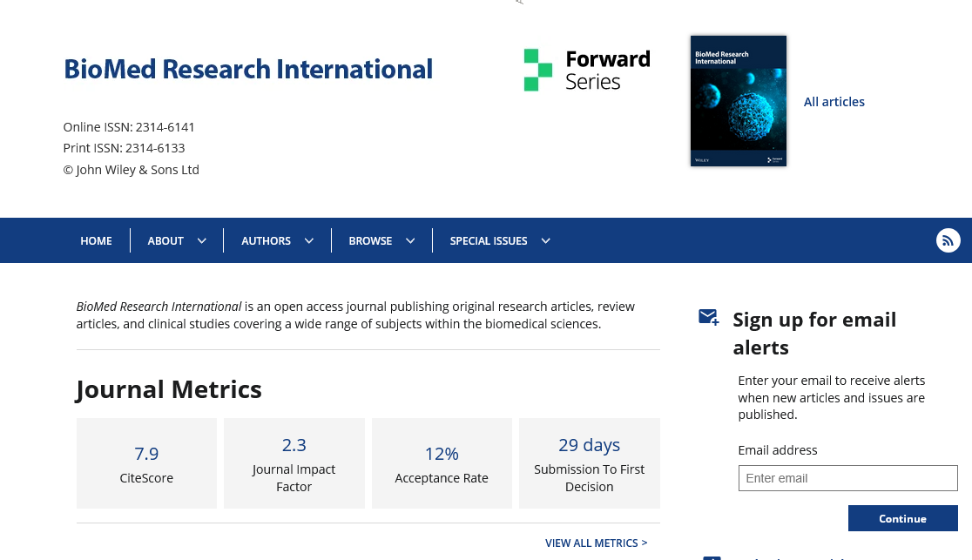Expand the Special Issues chevron
The width and height of the screenshot is (972, 560).
(545, 241)
